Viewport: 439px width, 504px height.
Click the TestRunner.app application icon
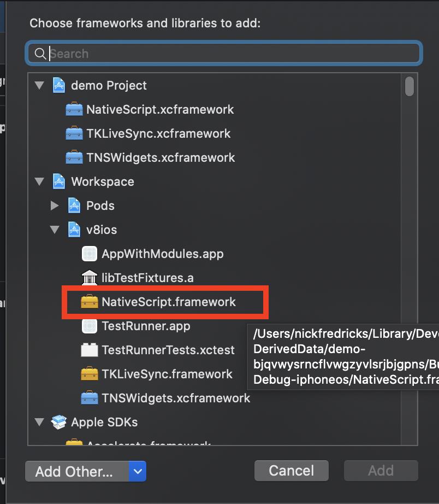[90, 326]
